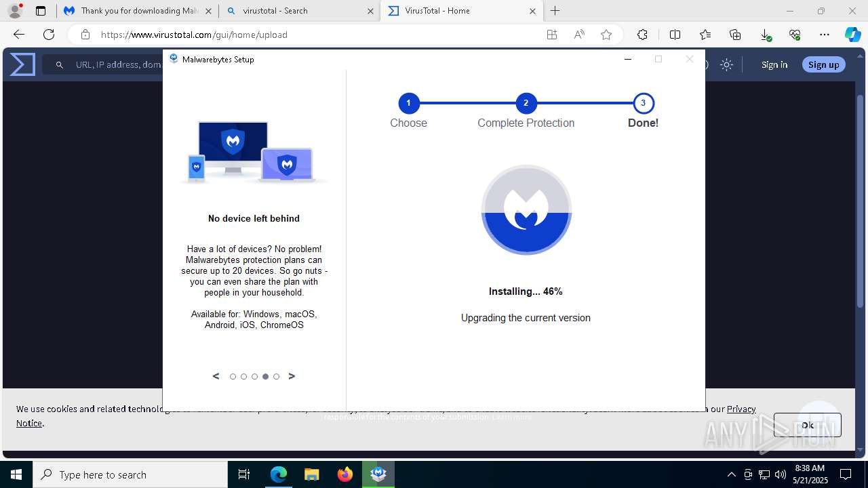Show hidden system tray icons
Image resolution: width=868 pixels, height=488 pixels.
point(731,474)
